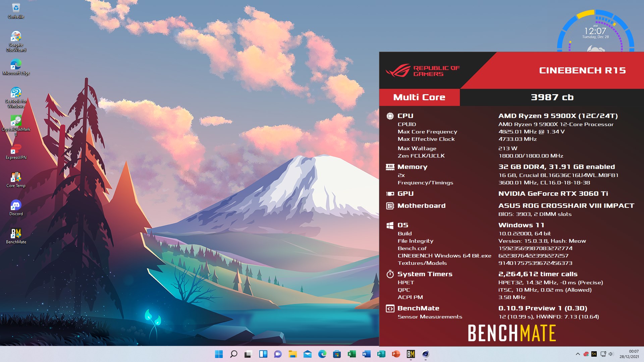Click BenchMate code-bracket icon in panel
Image resolution: width=644 pixels, height=362 pixels.
(x=390, y=308)
